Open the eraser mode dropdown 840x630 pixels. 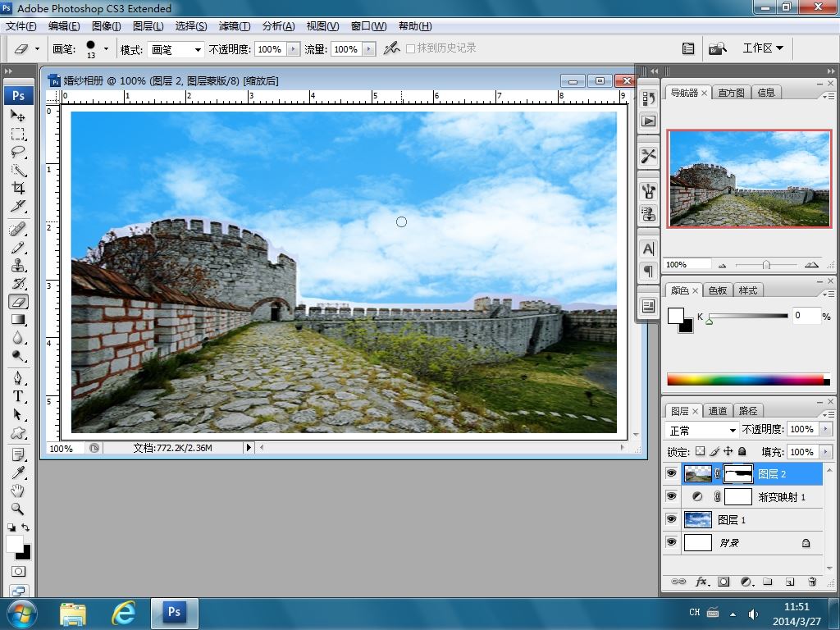(198, 50)
